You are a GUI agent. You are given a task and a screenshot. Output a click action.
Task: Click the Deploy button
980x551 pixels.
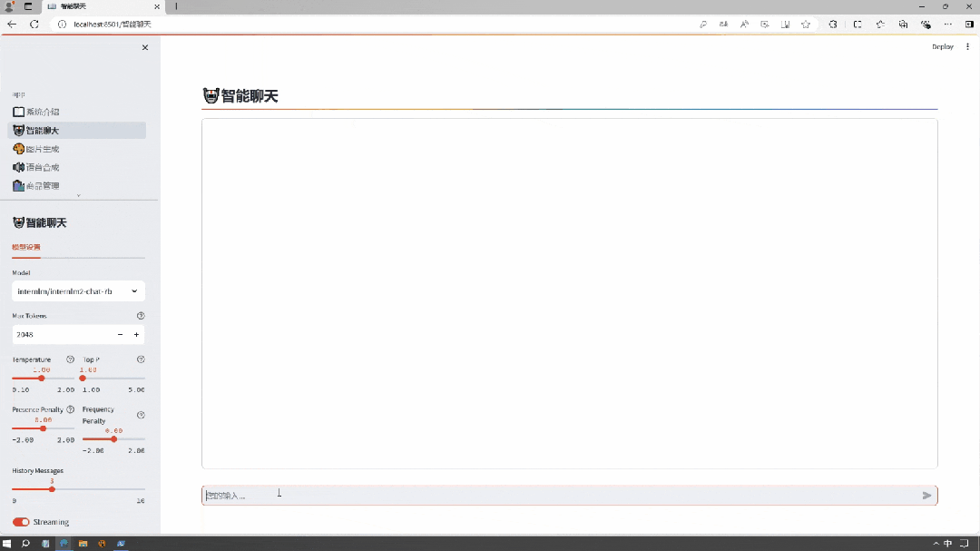click(943, 47)
